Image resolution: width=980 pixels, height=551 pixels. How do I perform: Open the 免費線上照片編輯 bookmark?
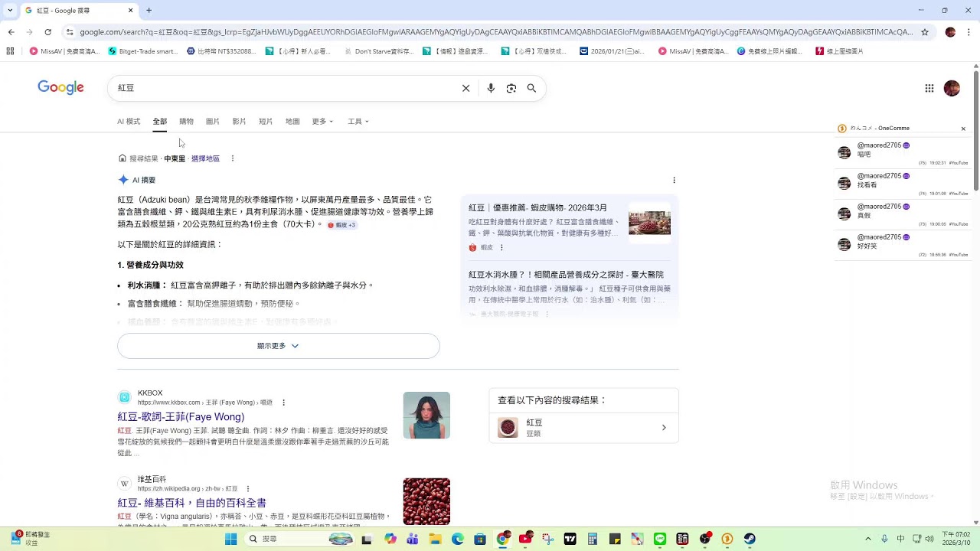click(770, 51)
